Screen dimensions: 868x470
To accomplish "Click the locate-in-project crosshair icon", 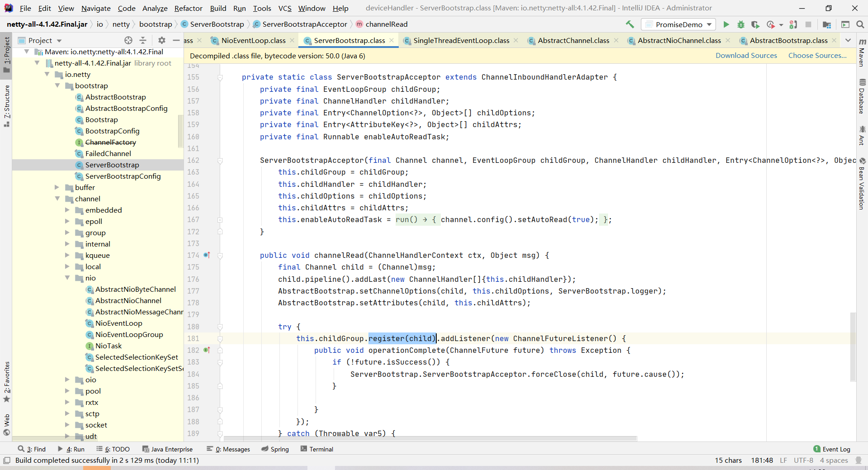I will pyautogui.click(x=128, y=40).
